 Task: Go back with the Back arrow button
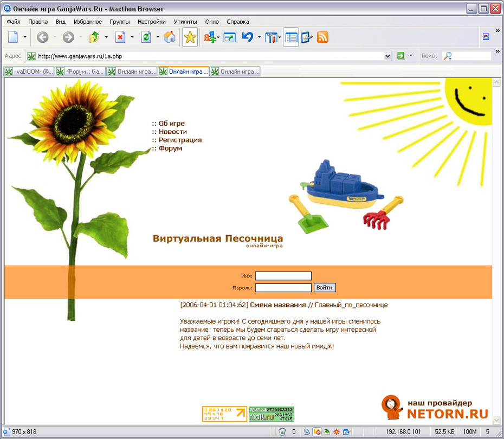pyautogui.click(x=42, y=37)
